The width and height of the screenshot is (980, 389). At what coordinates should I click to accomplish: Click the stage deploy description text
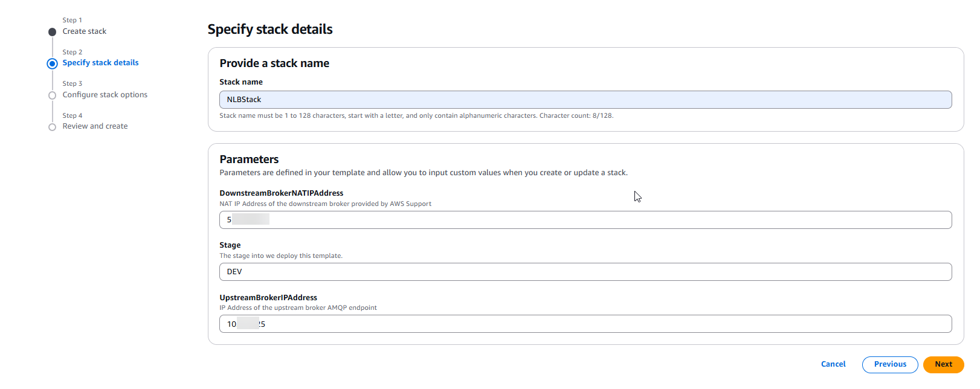[x=281, y=256]
